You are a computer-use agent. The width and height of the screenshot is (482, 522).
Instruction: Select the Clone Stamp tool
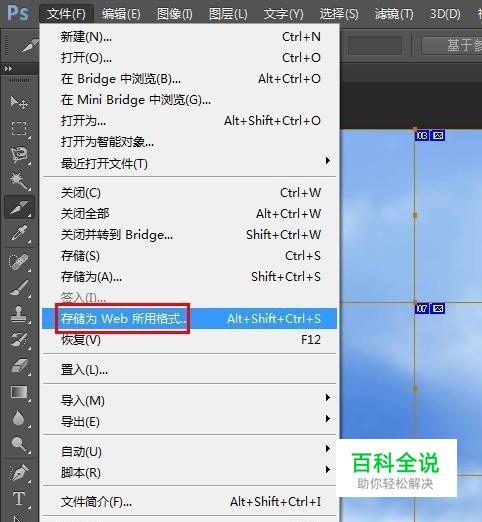coord(19,314)
